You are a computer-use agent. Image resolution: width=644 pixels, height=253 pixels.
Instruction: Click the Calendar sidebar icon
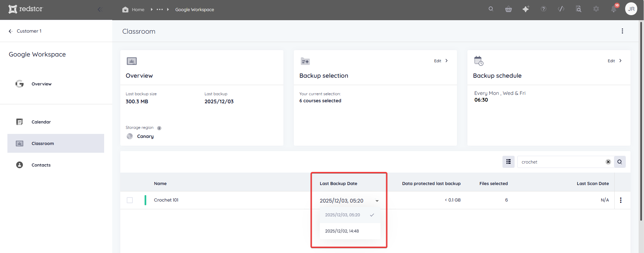click(x=20, y=122)
